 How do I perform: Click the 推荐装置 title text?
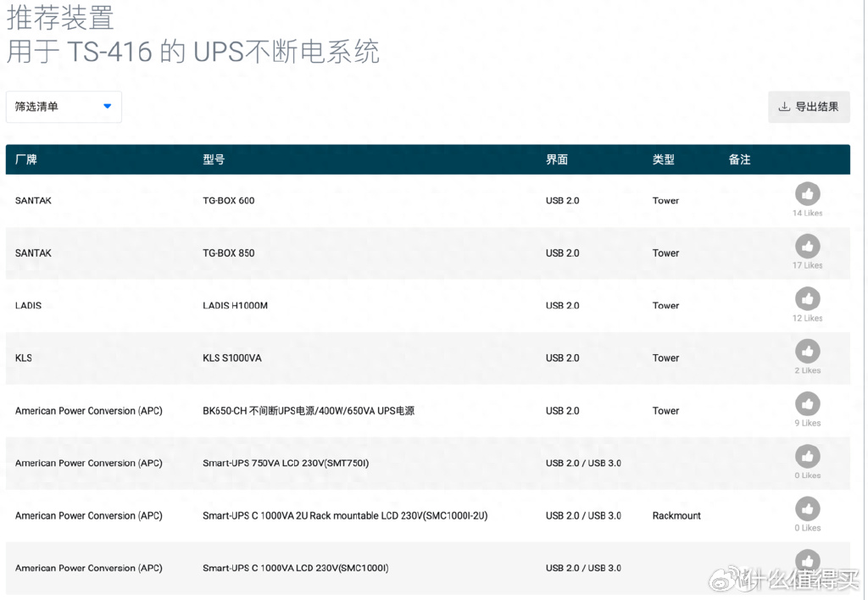(x=60, y=17)
